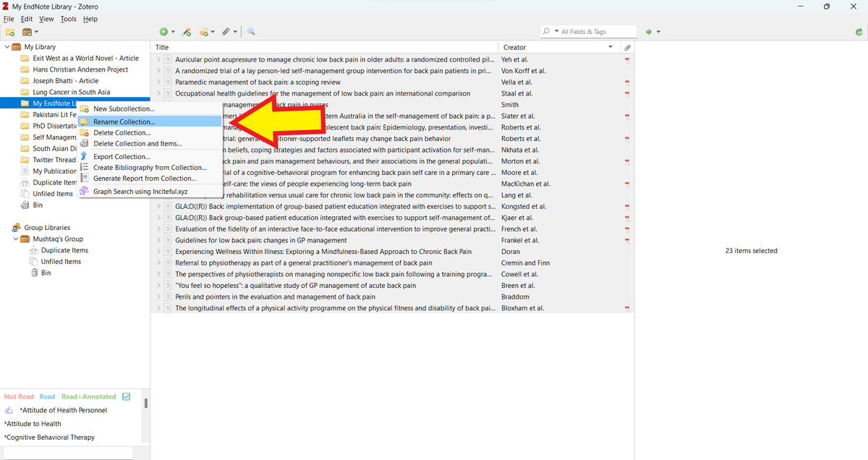The image size is (868, 460).
Task: Select the Guidelines for low back pain item
Action: [x=393, y=240]
